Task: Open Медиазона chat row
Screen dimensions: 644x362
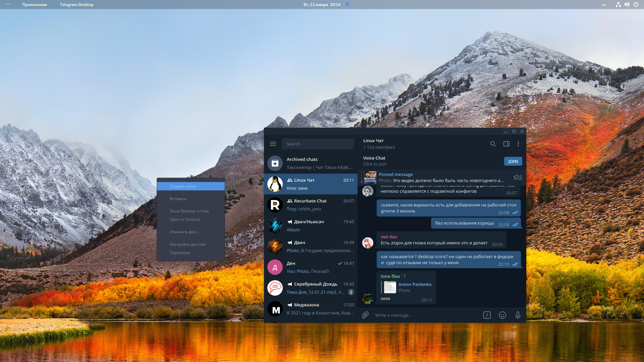Action: [x=311, y=309]
